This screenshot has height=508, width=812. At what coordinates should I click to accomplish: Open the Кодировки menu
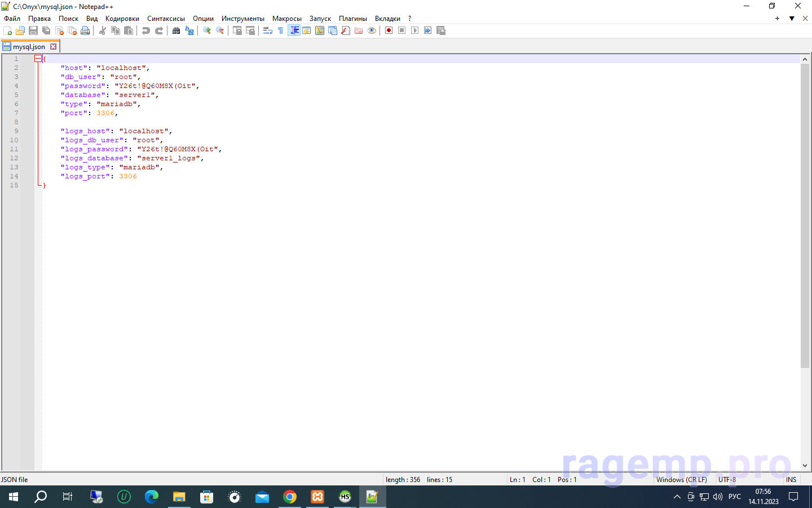[x=122, y=19]
